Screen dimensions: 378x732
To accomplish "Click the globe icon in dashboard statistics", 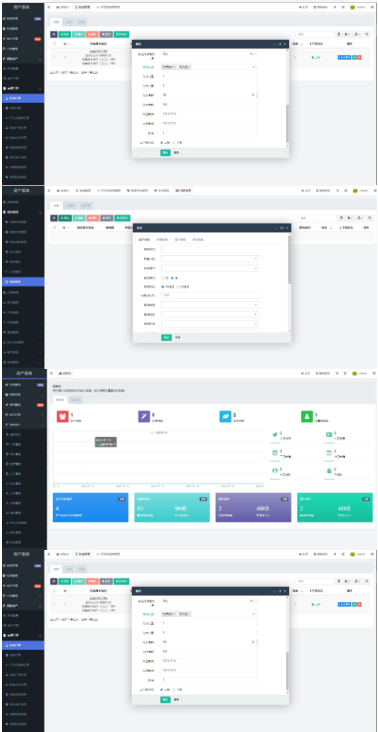I will click(275, 471).
